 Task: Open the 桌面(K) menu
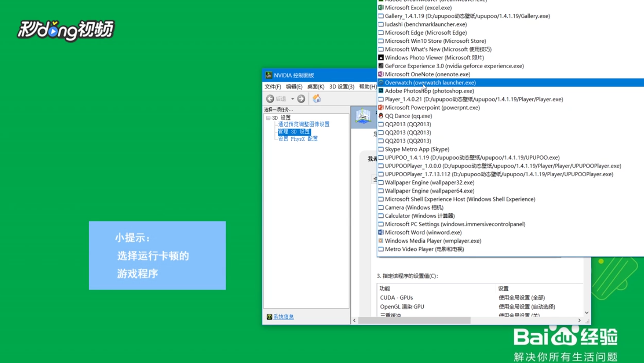click(x=316, y=87)
